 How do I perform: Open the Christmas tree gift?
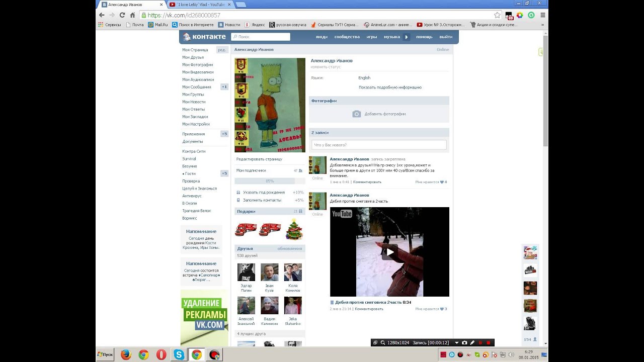coord(294,230)
